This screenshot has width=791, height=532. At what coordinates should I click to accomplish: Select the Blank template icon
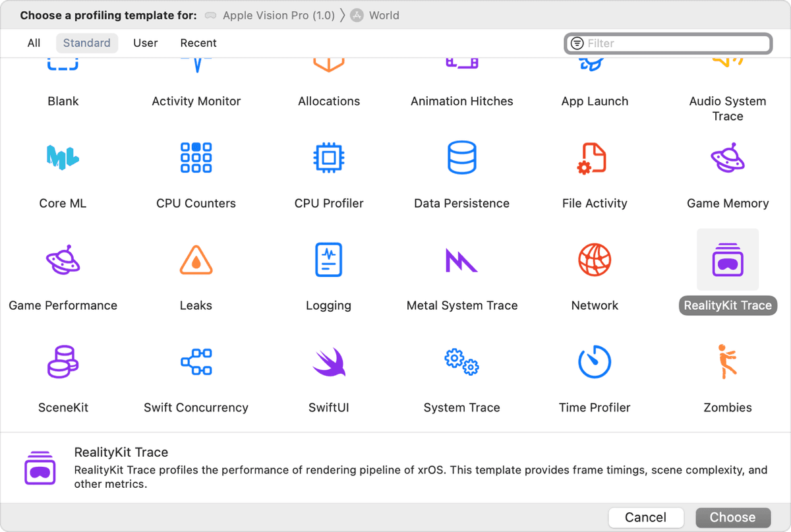pyautogui.click(x=63, y=65)
